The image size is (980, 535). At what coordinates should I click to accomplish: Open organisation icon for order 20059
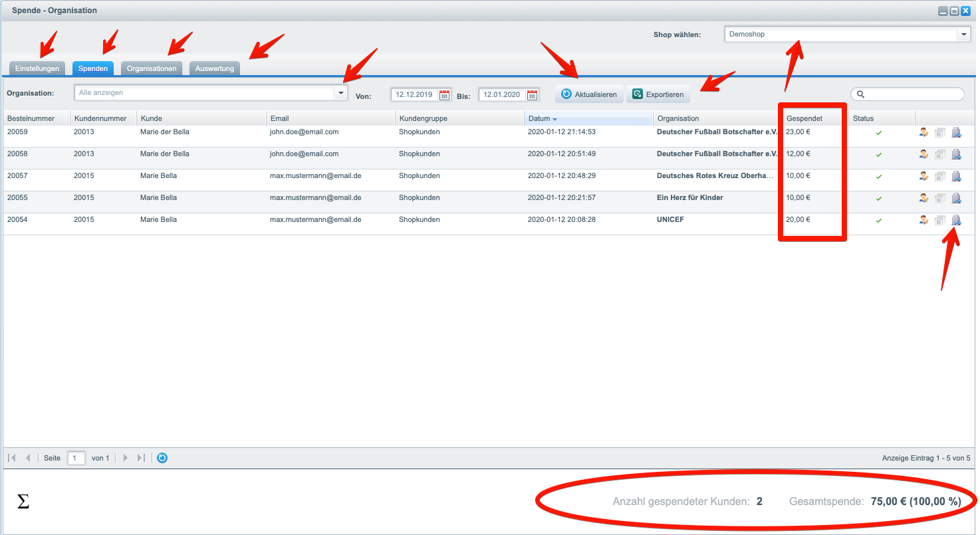(x=956, y=133)
